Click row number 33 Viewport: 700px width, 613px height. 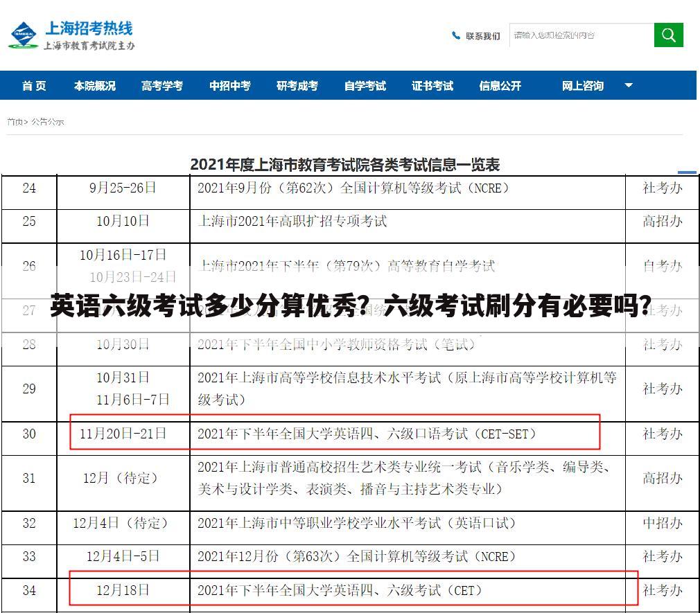pyautogui.click(x=29, y=556)
